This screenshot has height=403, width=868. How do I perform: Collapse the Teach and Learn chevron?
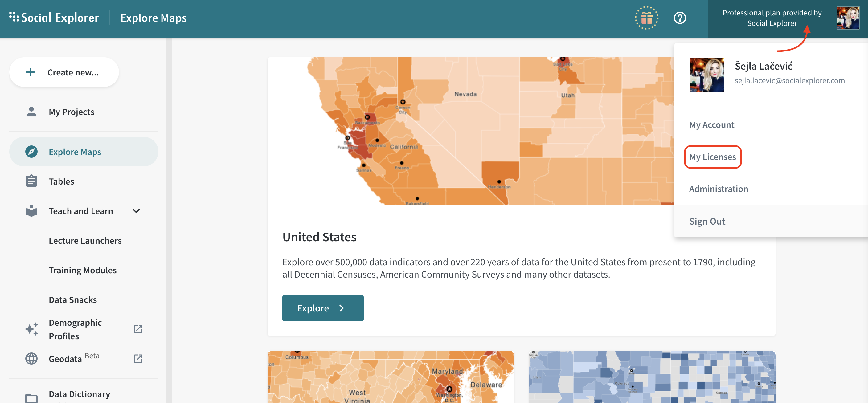pos(136,211)
